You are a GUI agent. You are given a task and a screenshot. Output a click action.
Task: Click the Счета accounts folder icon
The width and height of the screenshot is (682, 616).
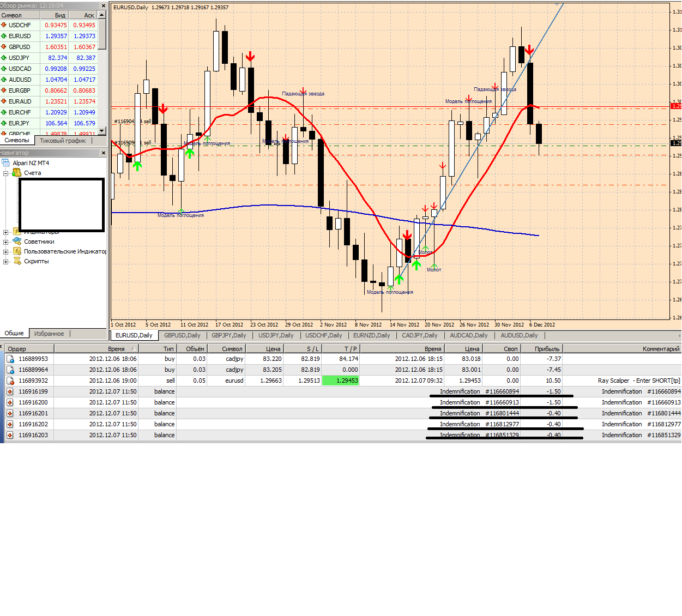[x=16, y=173]
